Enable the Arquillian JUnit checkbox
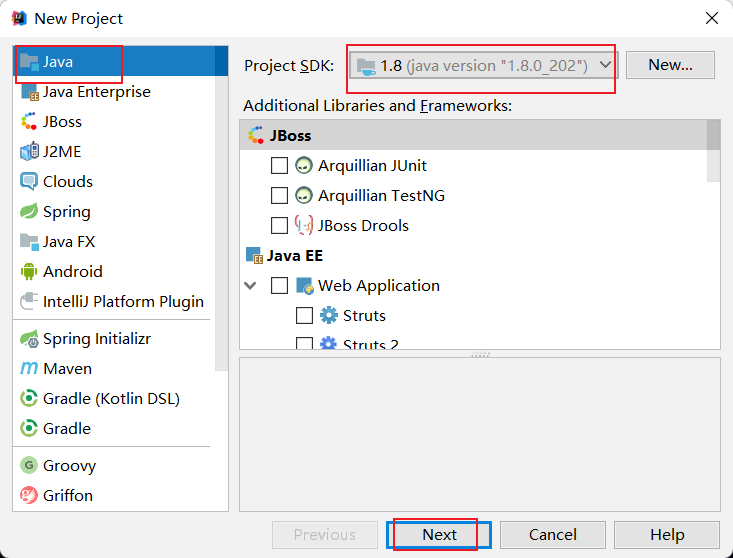 280,165
